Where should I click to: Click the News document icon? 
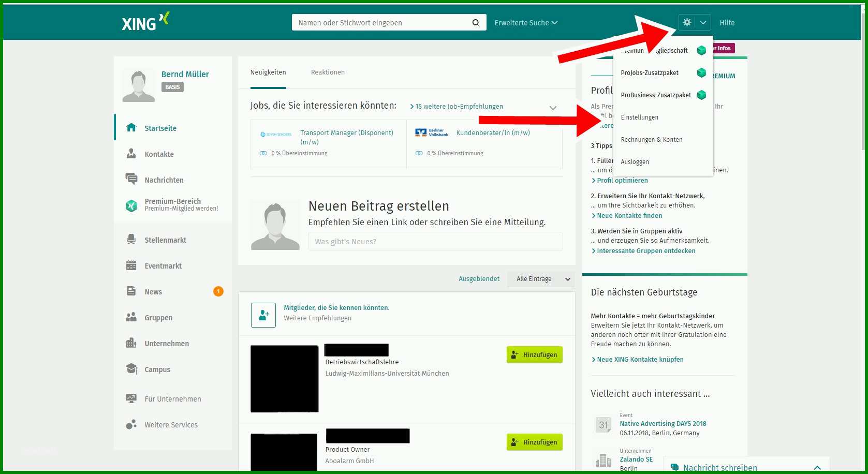point(131,291)
